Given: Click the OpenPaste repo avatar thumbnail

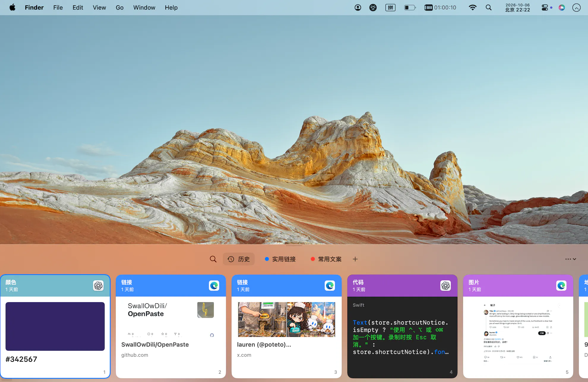Looking at the screenshot, I should 206,310.
